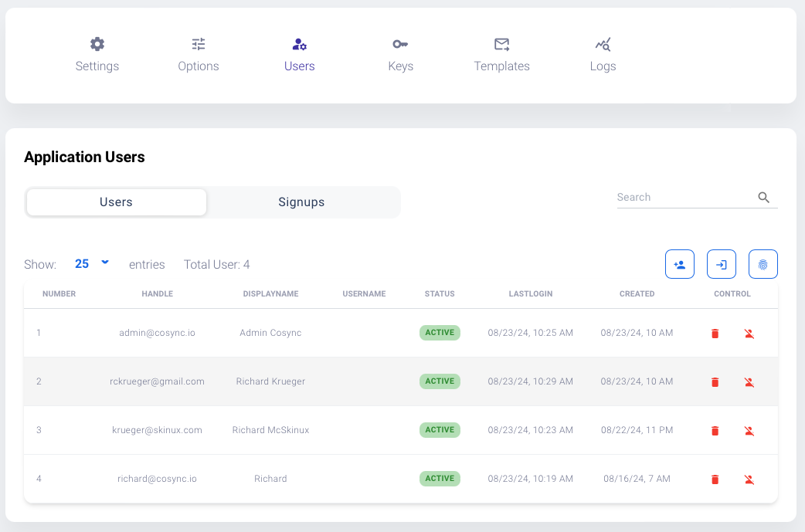The height and width of the screenshot is (532, 805).
Task: Click last login 08/23/24, 10:19 AM
Action: [x=530, y=479]
